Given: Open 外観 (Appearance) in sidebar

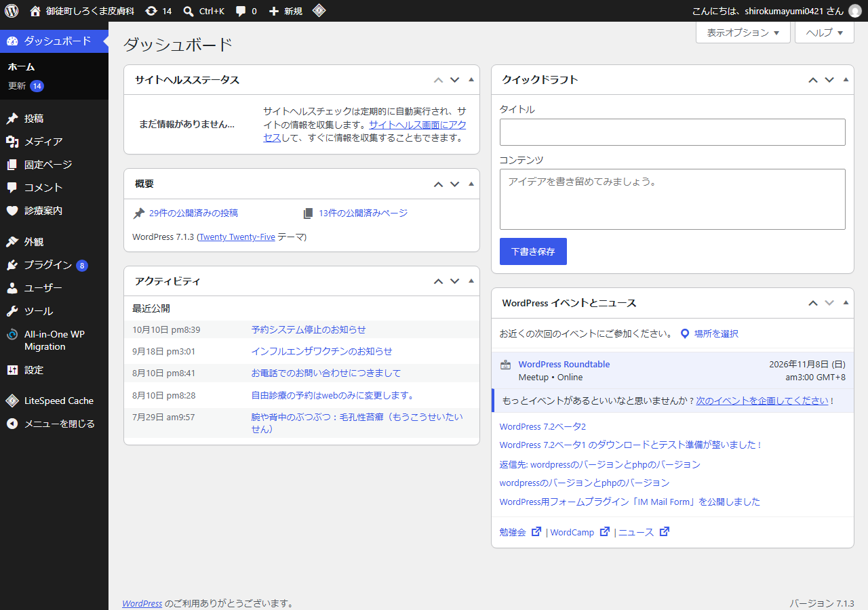Looking at the screenshot, I should [x=54, y=242].
